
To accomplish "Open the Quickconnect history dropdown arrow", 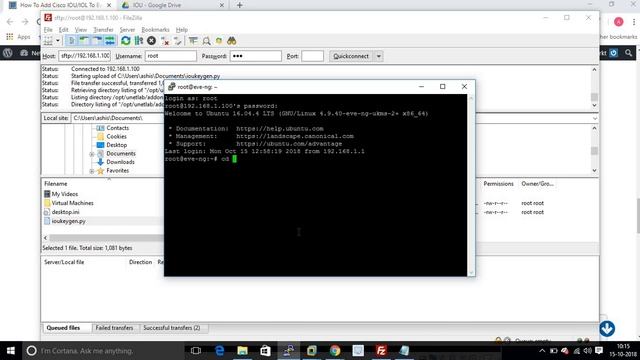I will (x=378, y=56).
